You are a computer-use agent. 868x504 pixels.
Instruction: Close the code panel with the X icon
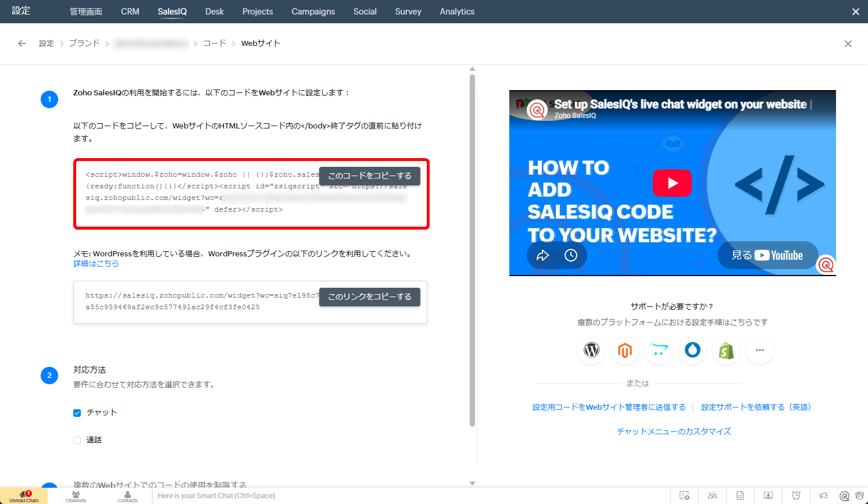(848, 44)
